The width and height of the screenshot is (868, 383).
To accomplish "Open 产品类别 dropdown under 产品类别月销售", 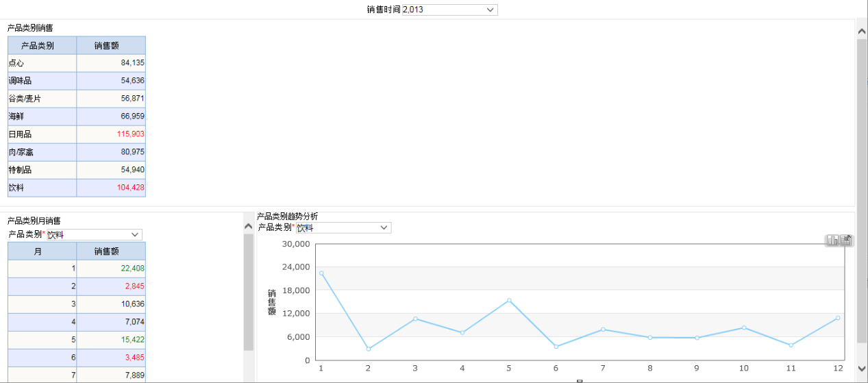I will [95, 235].
